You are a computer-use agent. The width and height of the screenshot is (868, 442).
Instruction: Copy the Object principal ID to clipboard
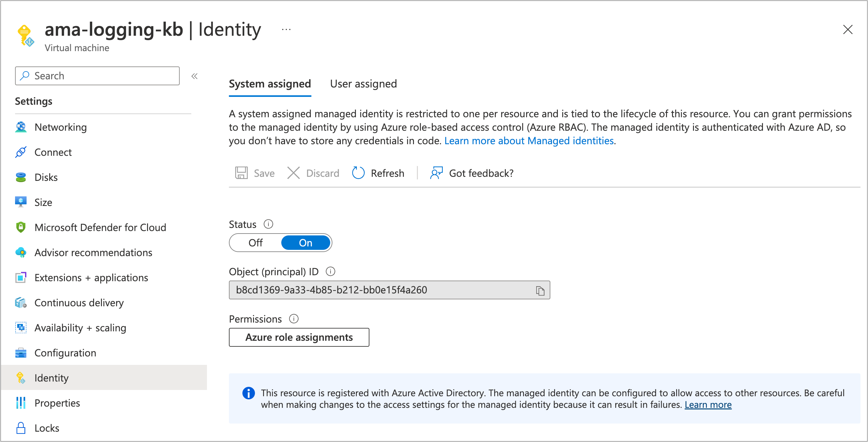point(540,290)
